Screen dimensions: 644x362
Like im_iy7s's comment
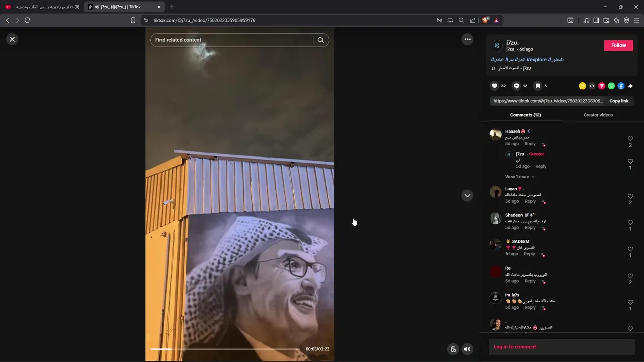[x=630, y=303]
